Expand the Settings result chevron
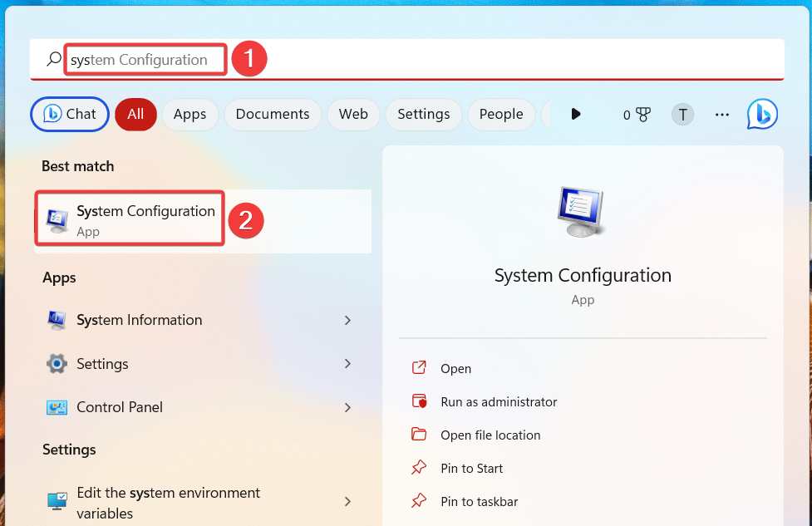Screen dimensions: 812x526 pyautogui.click(x=348, y=364)
